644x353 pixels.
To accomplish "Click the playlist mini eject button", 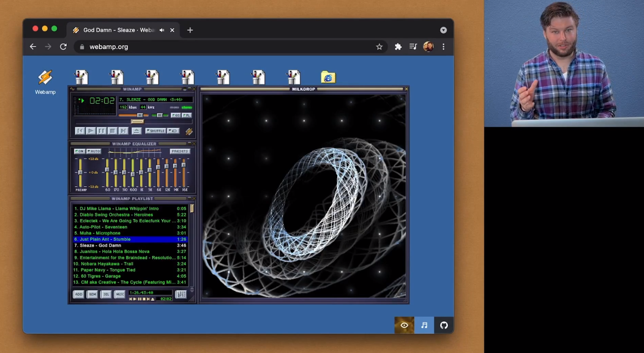I will point(153,299).
